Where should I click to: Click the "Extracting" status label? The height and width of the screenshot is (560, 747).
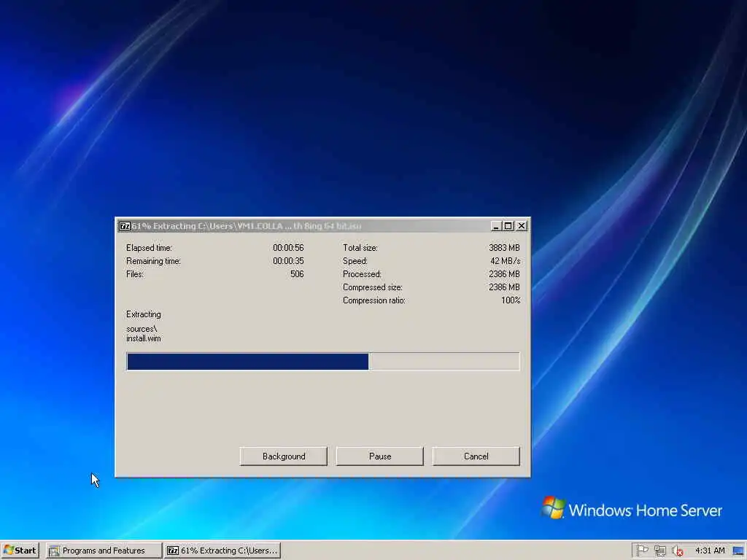point(144,314)
